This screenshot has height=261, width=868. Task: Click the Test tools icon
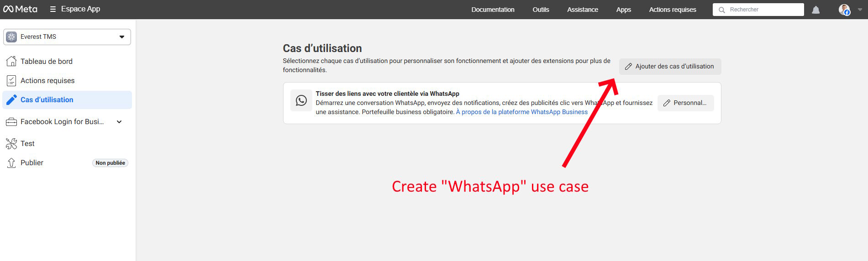tap(11, 144)
